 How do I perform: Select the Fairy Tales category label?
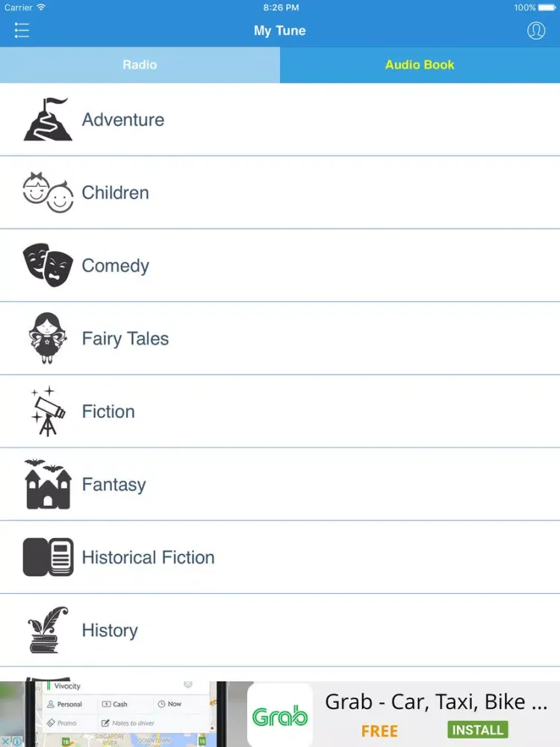[x=125, y=338]
